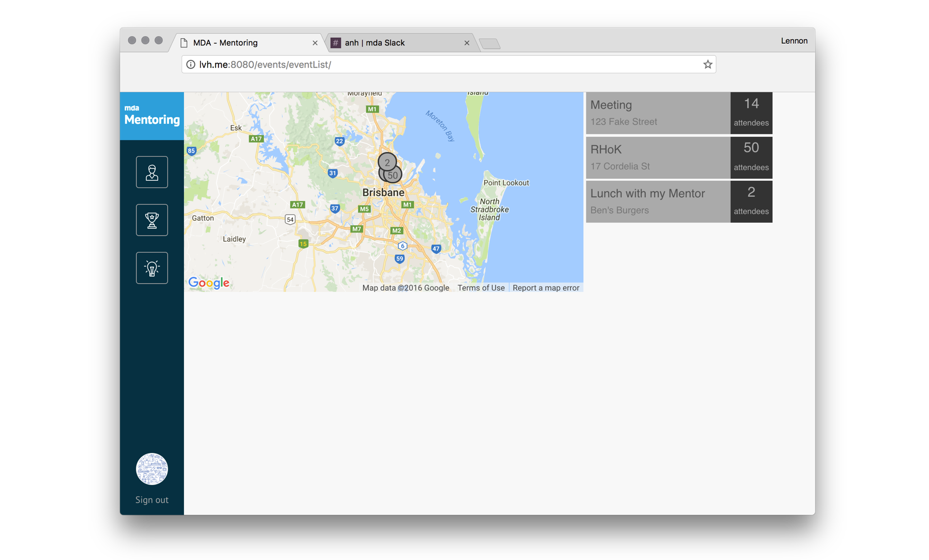Screen dimensions: 929x560
Task: Open the lightbulb ideas sidebar icon
Action: pyautogui.click(x=151, y=268)
